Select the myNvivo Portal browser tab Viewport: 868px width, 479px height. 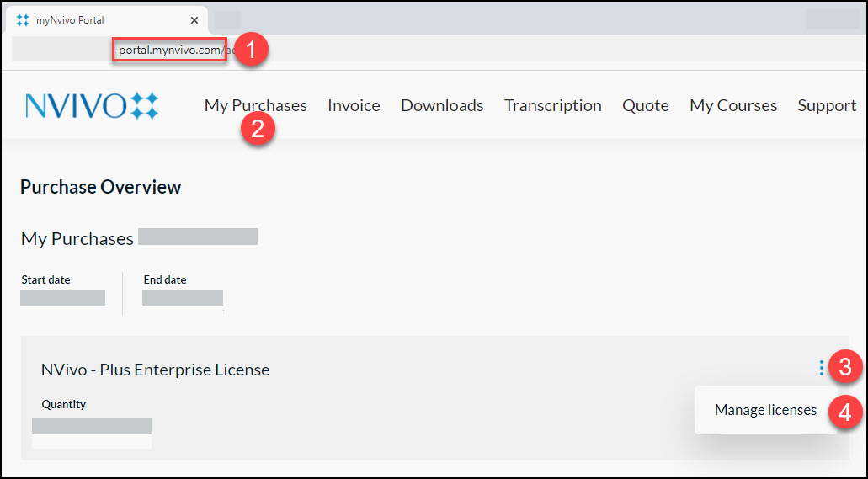[108, 20]
